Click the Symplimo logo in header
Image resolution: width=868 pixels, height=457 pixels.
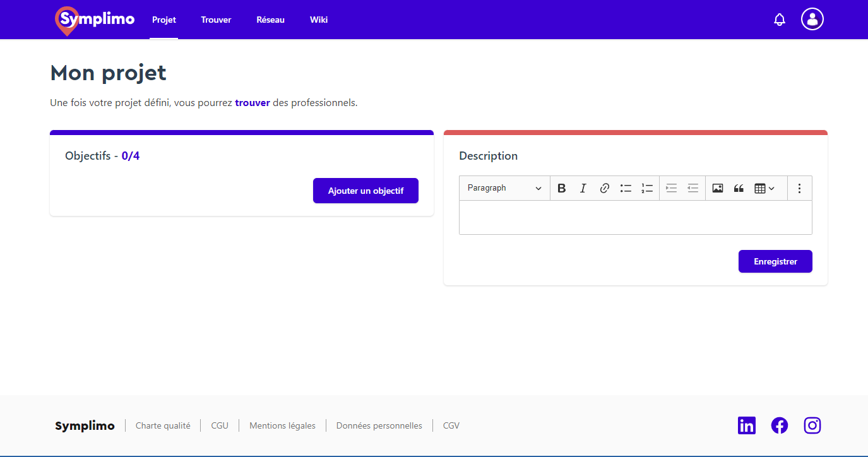coord(95,20)
